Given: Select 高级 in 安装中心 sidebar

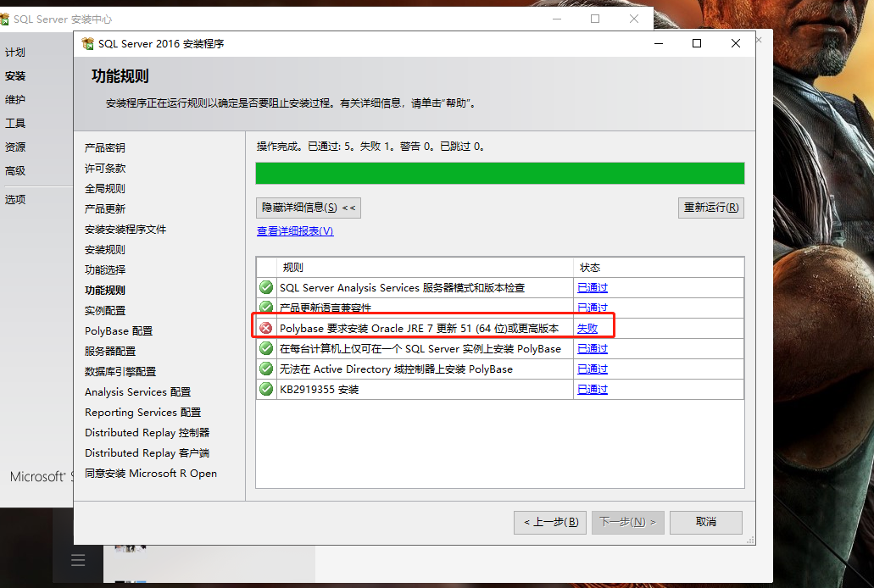Looking at the screenshot, I should point(15,170).
